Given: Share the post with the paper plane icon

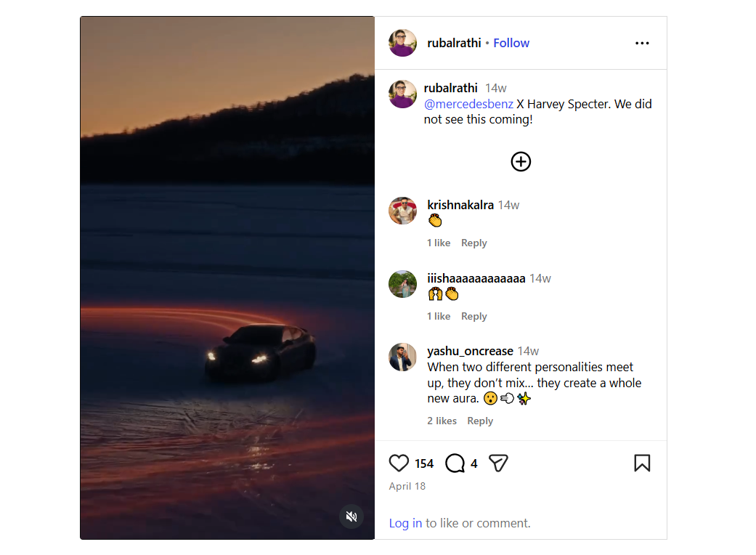Looking at the screenshot, I should pos(498,463).
